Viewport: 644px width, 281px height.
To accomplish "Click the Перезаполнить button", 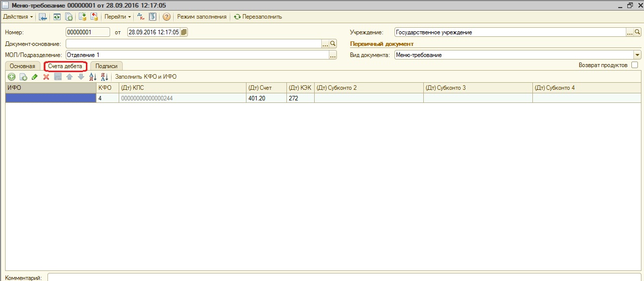I will click(x=258, y=17).
